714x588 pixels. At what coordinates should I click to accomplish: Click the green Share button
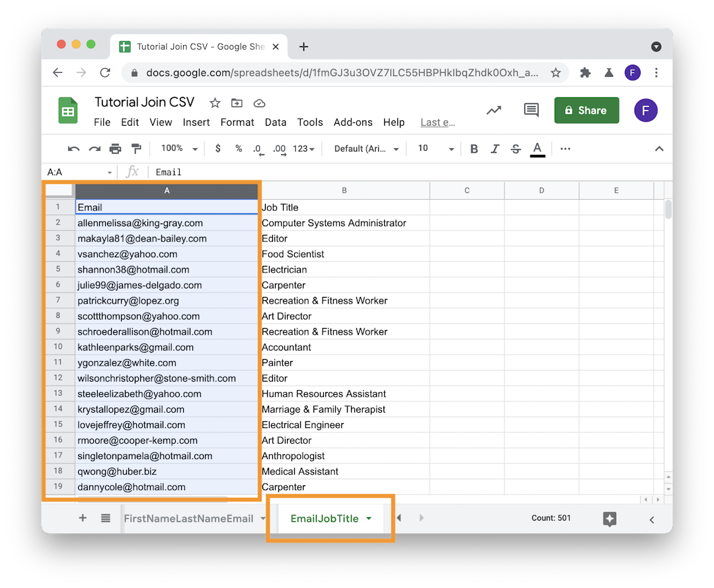586,110
